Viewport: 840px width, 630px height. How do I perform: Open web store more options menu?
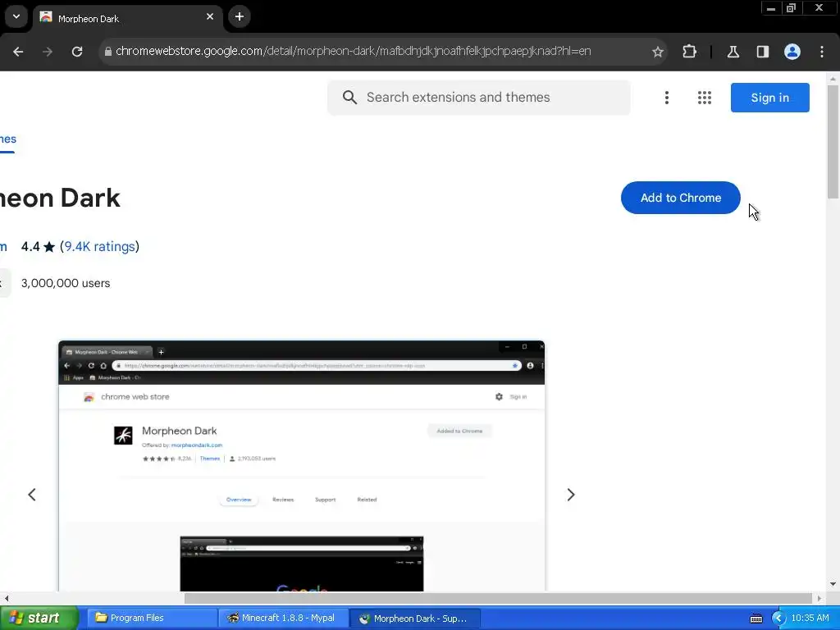click(x=667, y=98)
